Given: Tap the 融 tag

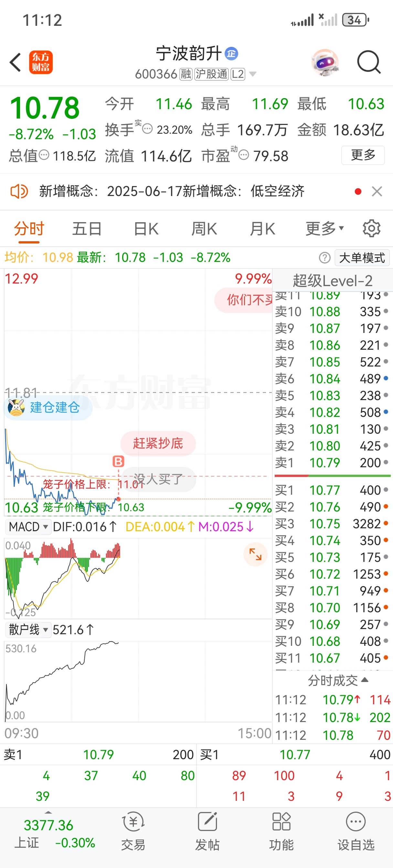Looking at the screenshot, I should pyautogui.click(x=186, y=74).
